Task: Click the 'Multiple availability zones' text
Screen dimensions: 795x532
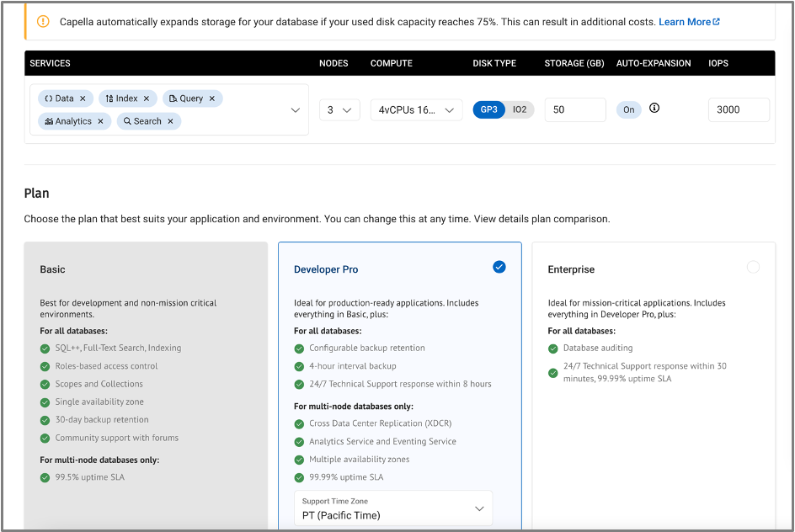Action: click(x=360, y=459)
